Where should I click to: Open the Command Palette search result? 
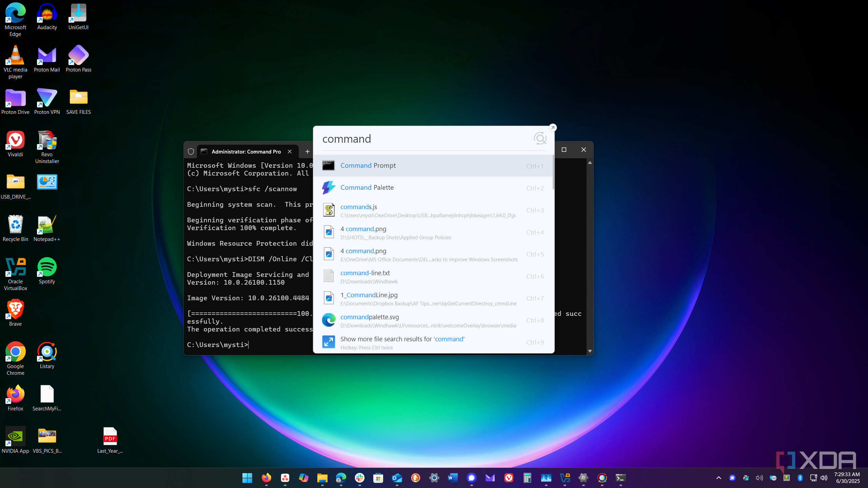tap(433, 187)
